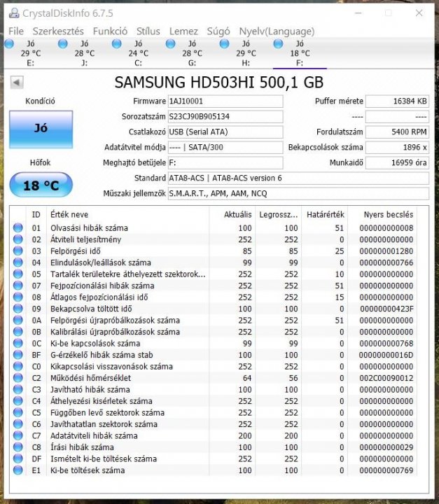
Task: Click the CrystalDiskInfo title bar icon
Action: (14, 13)
